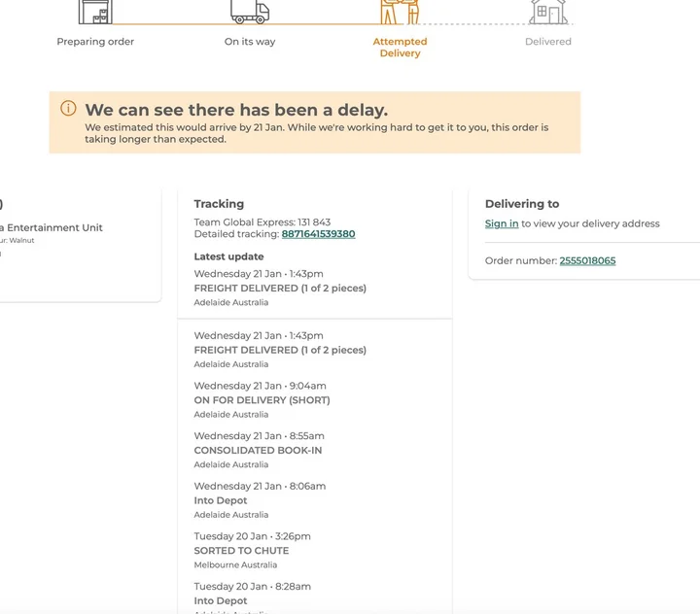
Task: Click the Attempted Delivery step label
Action: 400,48
